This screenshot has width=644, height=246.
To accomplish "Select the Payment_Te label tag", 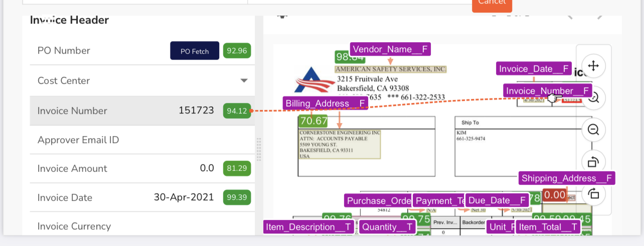I will 439,201.
